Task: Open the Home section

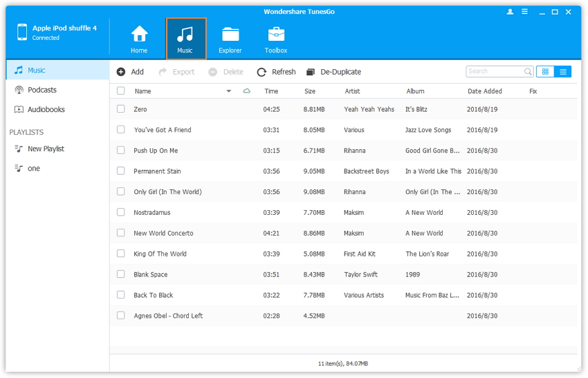Action: (139, 38)
